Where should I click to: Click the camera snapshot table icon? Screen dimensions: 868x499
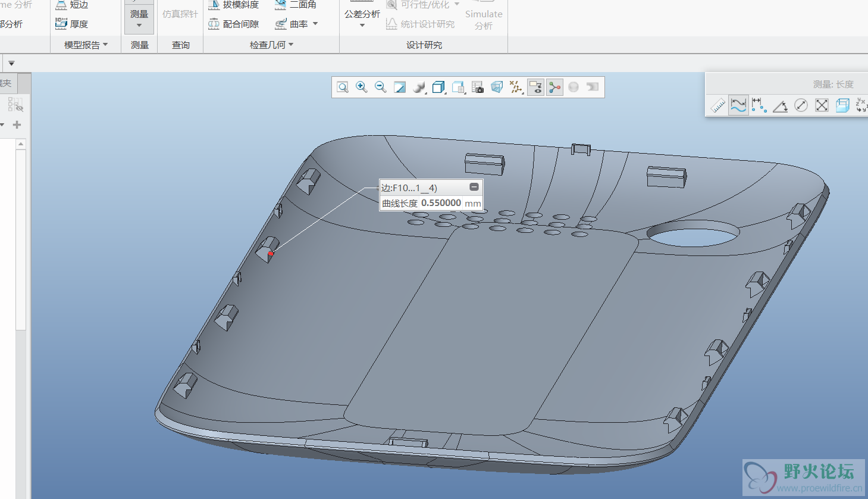point(478,88)
